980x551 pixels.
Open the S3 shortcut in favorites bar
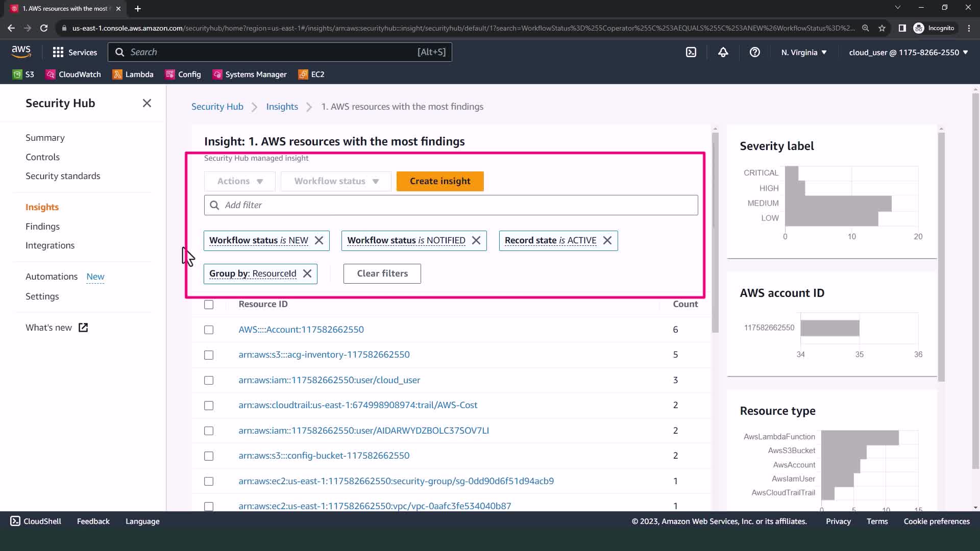[23, 74]
